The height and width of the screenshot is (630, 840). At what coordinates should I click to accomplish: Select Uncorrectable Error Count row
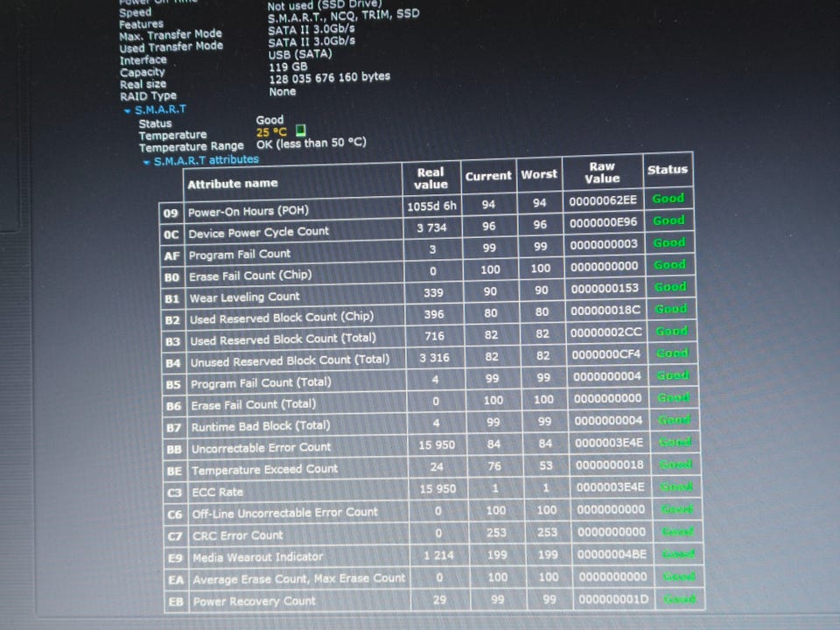[x=432, y=445]
